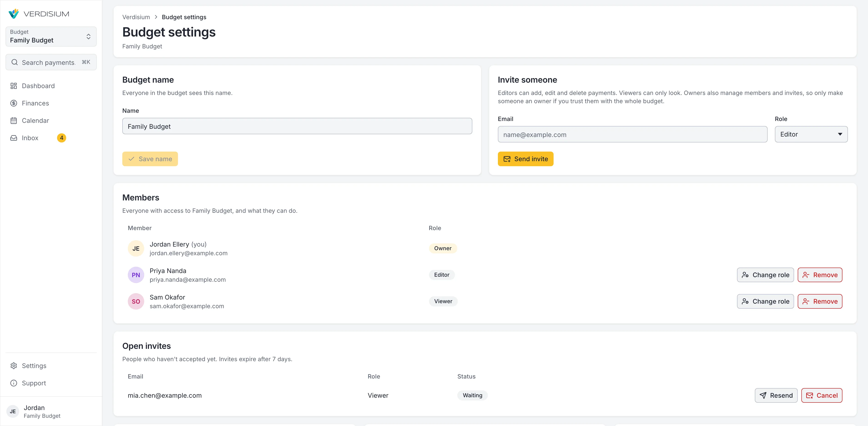Viewport: 868px width, 426px height.
Task: Open the Family Budget switcher dropdown
Action: tap(51, 36)
